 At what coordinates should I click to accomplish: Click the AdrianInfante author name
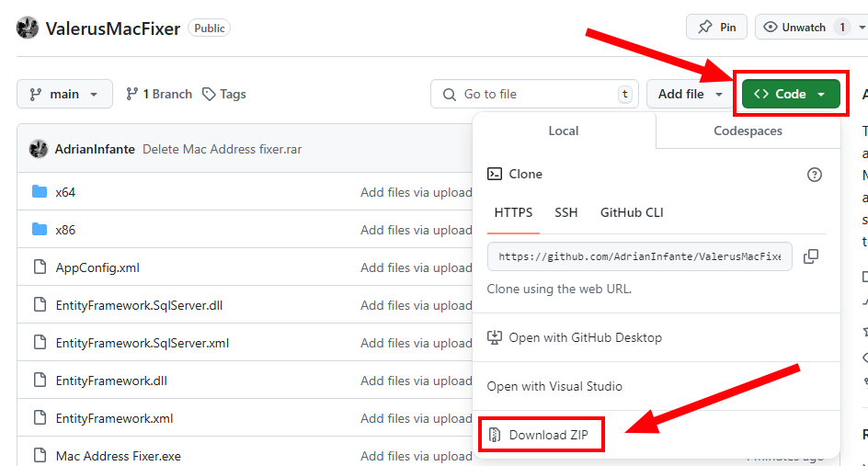[x=95, y=149]
